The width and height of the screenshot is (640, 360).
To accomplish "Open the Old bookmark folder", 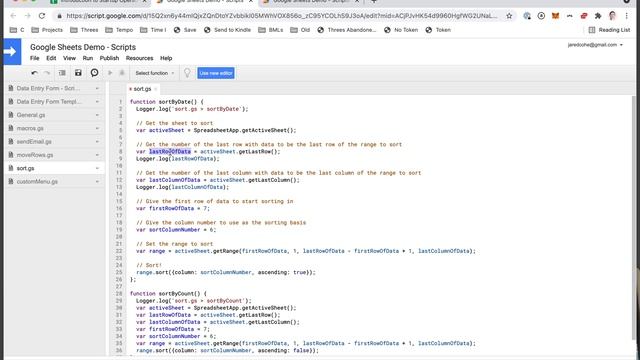I will [x=300, y=30].
